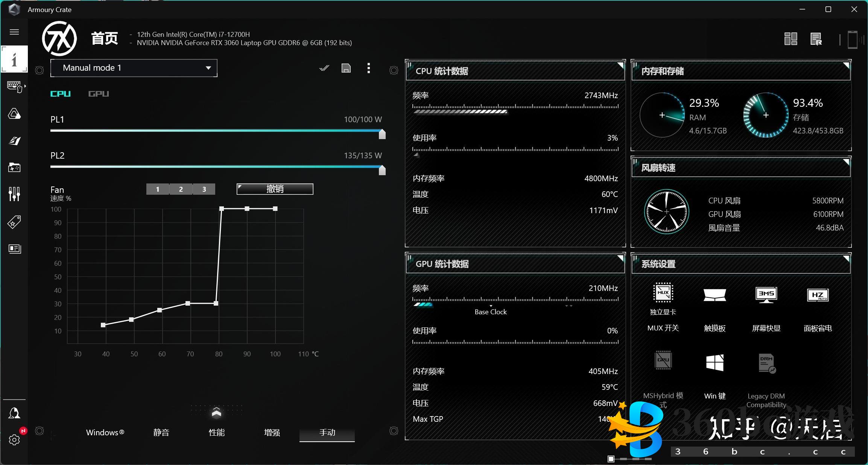
Task: Open Scenario Profiles sliders icon in the sidebar
Action: point(14,194)
